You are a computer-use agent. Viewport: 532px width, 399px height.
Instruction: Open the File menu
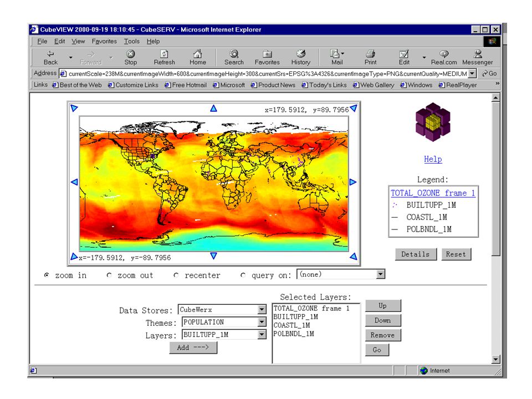pos(42,42)
